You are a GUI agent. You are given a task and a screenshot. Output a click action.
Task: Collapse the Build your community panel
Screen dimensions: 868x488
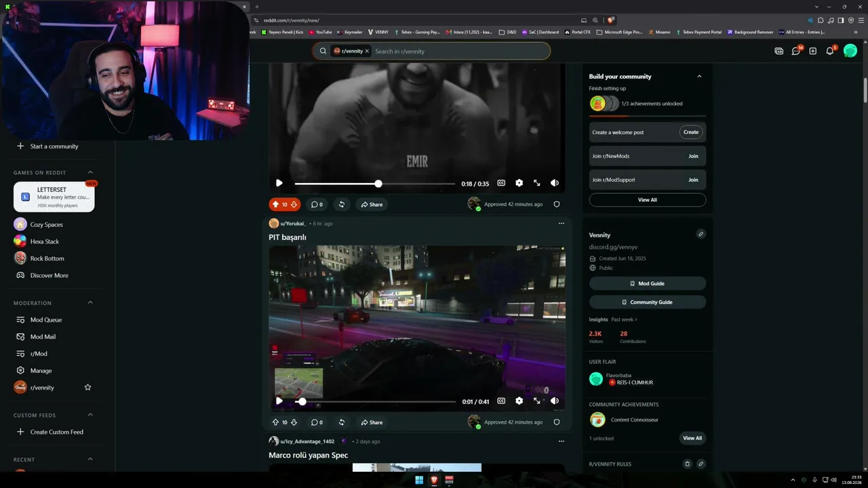coord(699,77)
